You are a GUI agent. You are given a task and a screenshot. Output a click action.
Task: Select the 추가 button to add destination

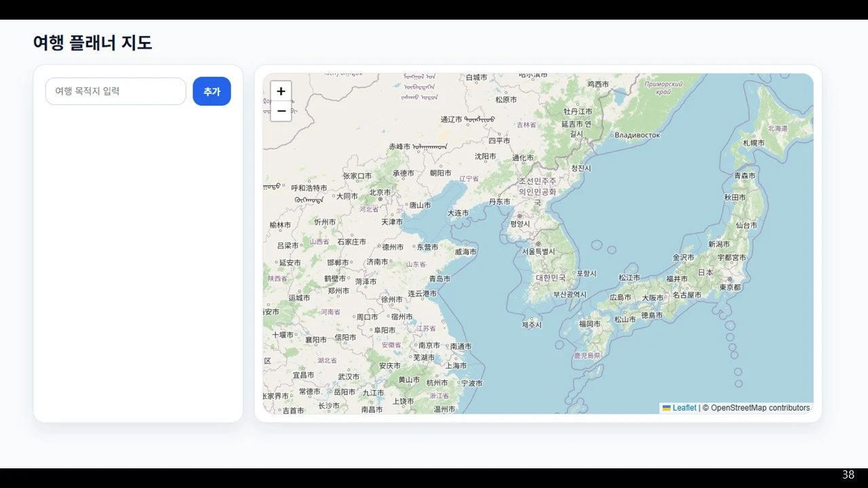[x=212, y=91]
